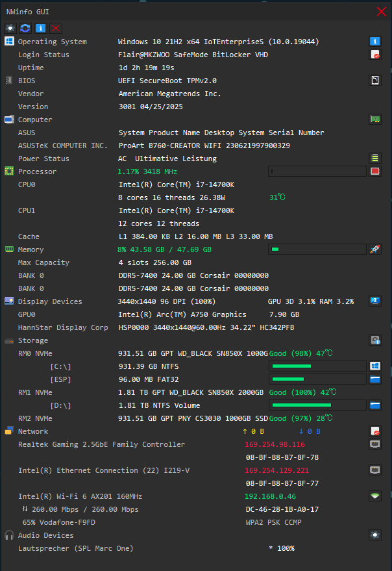Click 'AC Ultimative Leistung' power status text
Viewport: 392px width, 571px height.
click(167, 159)
